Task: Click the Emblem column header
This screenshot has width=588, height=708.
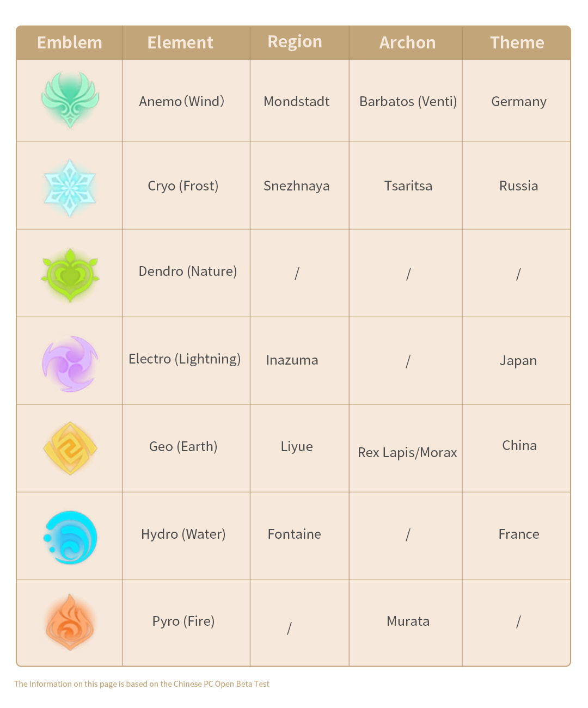Action: tap(70, 42)
